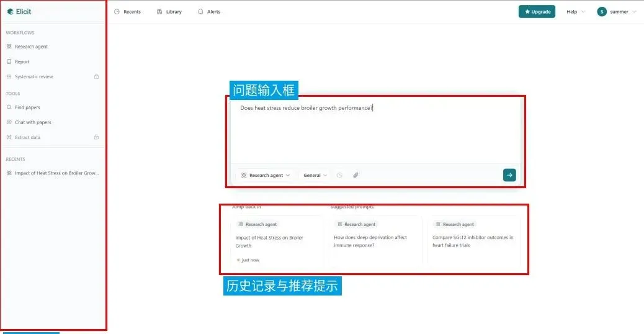644x334 pixels.
Task: Click the Systematic review list icon
Action: tap(9, 76)
